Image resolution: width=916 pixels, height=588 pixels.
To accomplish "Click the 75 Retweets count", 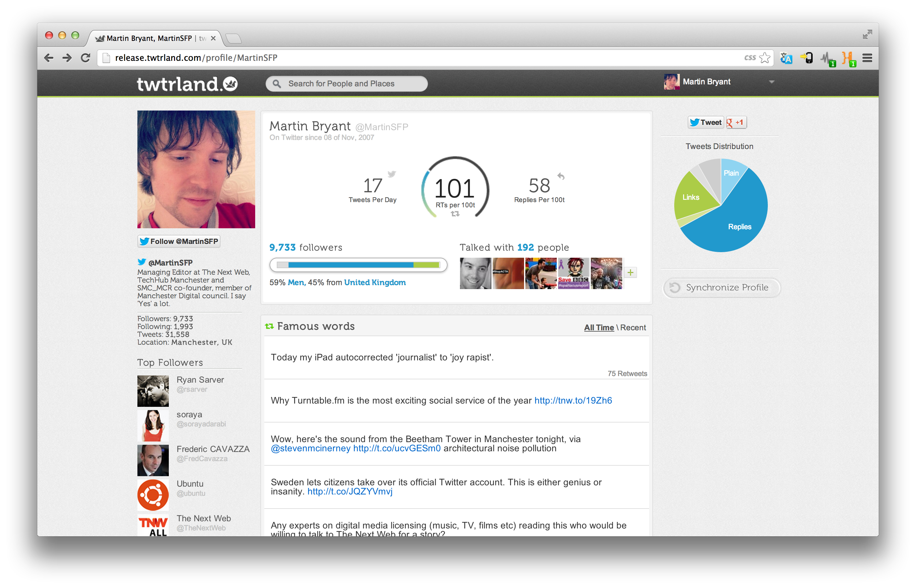I will (627, 373).
